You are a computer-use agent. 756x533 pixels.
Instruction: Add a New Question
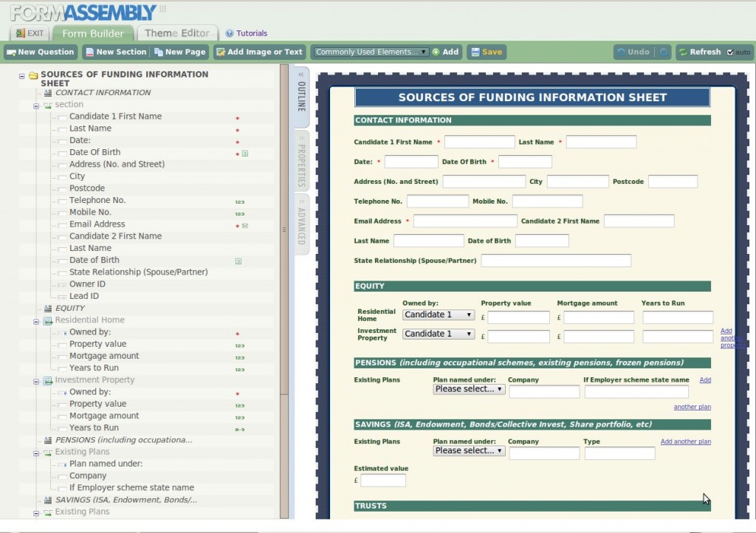tap(41, 52)
